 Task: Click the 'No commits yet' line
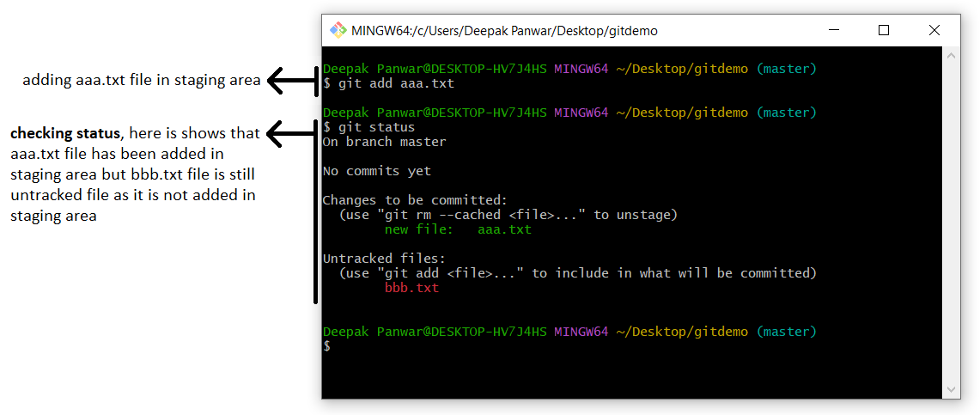377,171
